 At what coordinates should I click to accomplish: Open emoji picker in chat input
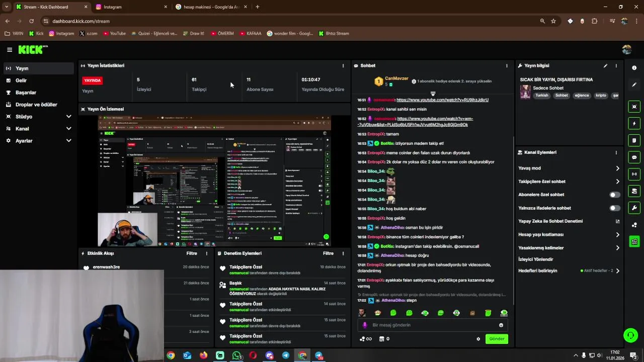point(501,325)
